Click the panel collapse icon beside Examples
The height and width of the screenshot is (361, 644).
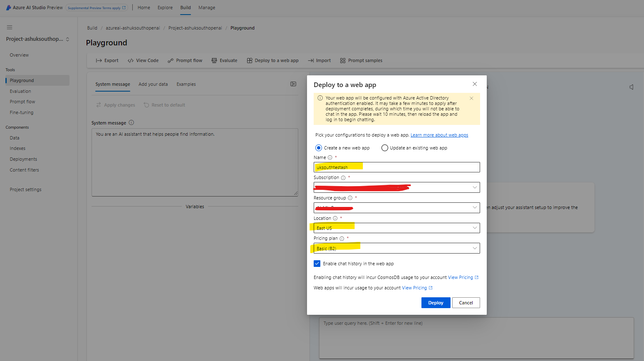pos(293,84)
